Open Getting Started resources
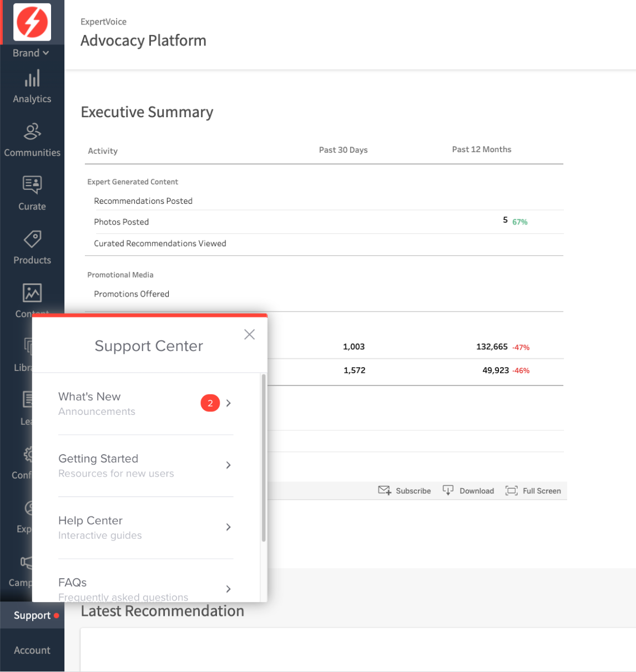The width and height of the screenshot is (636, 672). 146,465
